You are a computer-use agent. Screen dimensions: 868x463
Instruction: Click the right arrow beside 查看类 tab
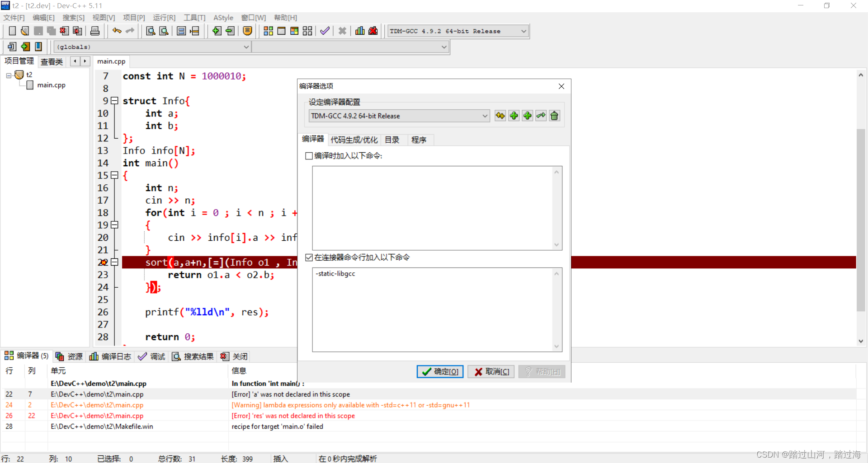[x=85, y=61]
